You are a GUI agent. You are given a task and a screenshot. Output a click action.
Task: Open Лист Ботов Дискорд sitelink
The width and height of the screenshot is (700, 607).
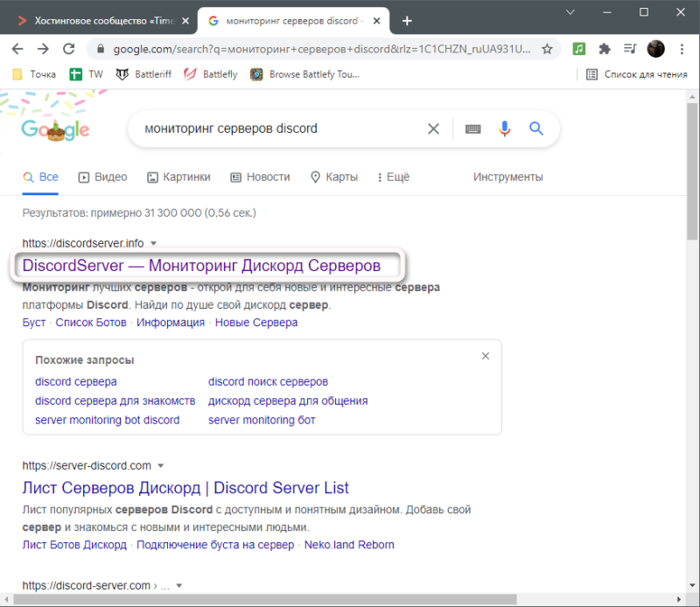74,545
